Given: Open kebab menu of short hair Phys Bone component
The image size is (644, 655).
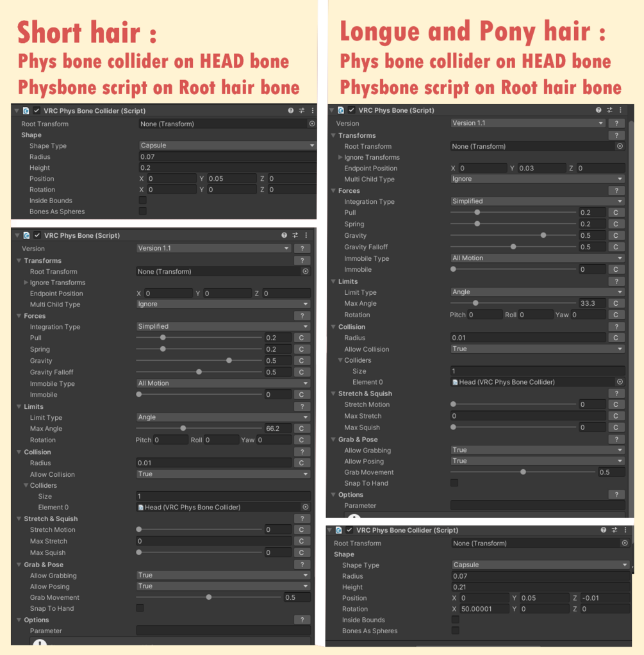Looking at the screenshot, I should (x=306, y=235).
